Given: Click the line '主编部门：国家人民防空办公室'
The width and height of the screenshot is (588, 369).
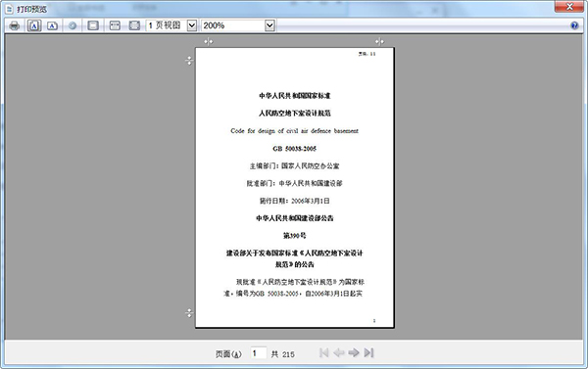Looking at the screenshot, I should (294, 166).
